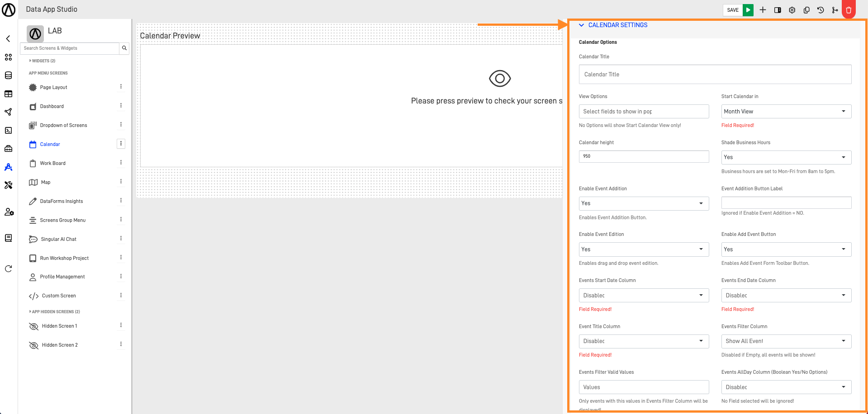The image size is (868, 414).
Task: Click the Event Addition Button Label field
Action: pyautogui.click(x=786, y=202)
